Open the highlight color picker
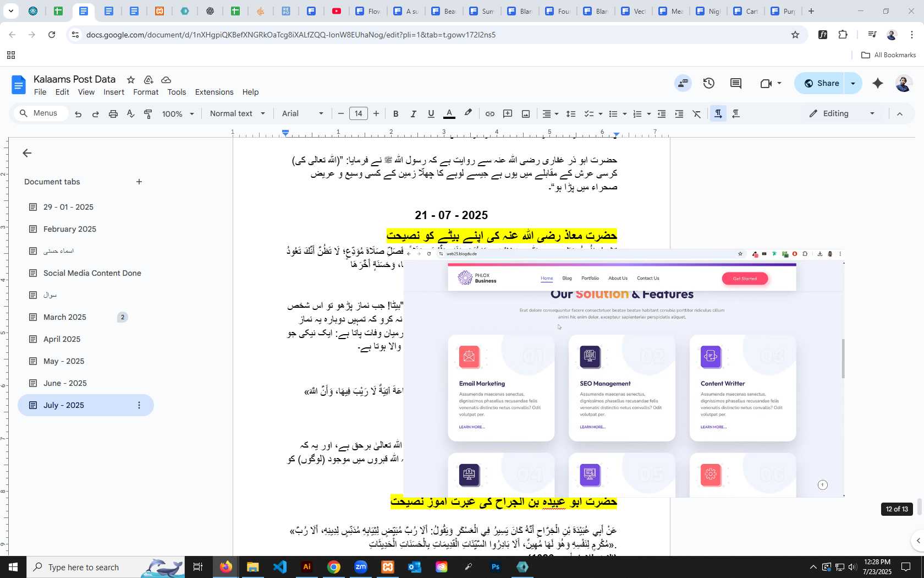 [x=468, y=113]
